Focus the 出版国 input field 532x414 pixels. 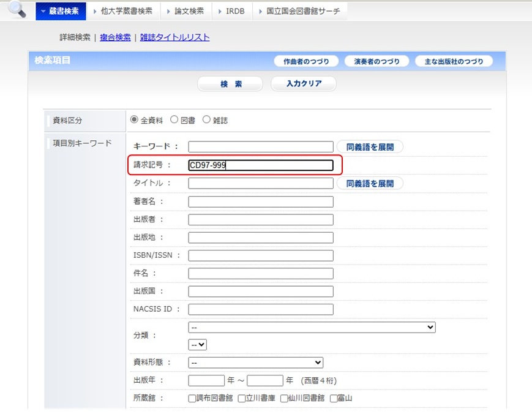click(261, 292)
